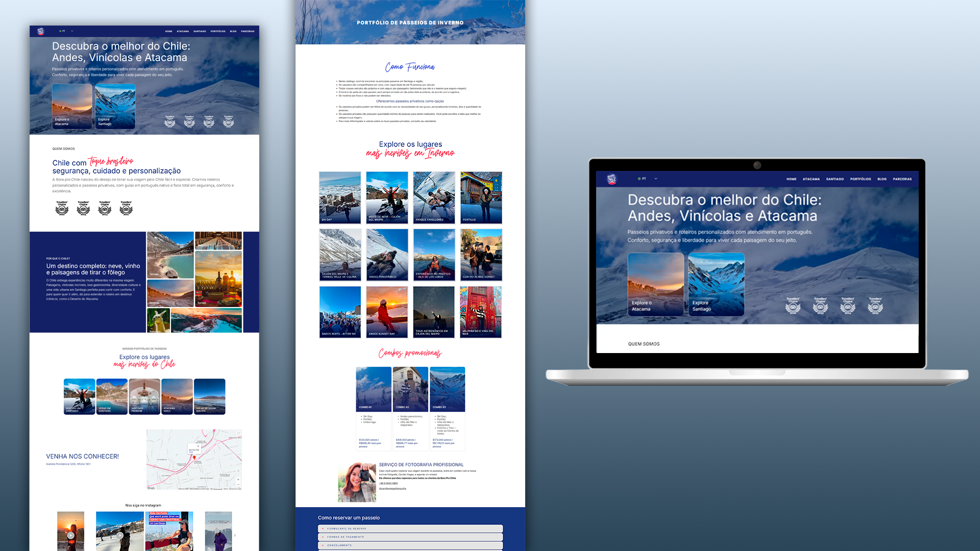Image resolution: width=980 pixels, height=551 pixels.
Task: Click Explore Santiago card on laptop
Action: [x=716, y=284]
